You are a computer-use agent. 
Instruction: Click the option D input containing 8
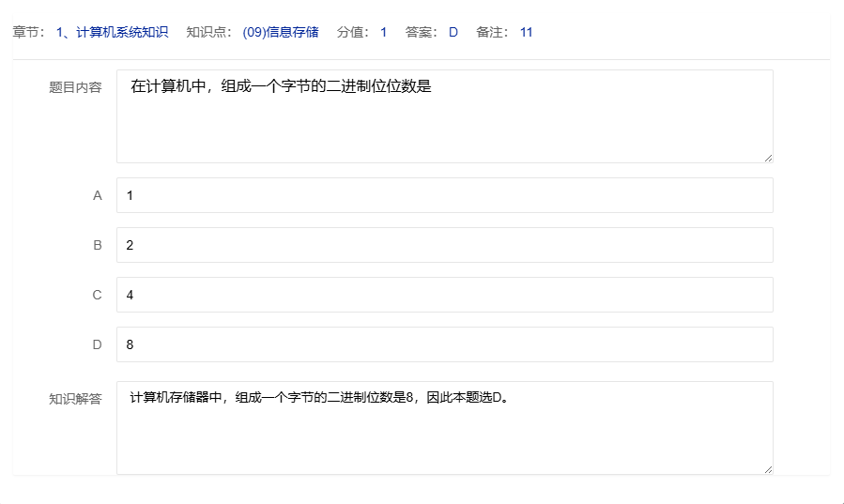point(444,344)
